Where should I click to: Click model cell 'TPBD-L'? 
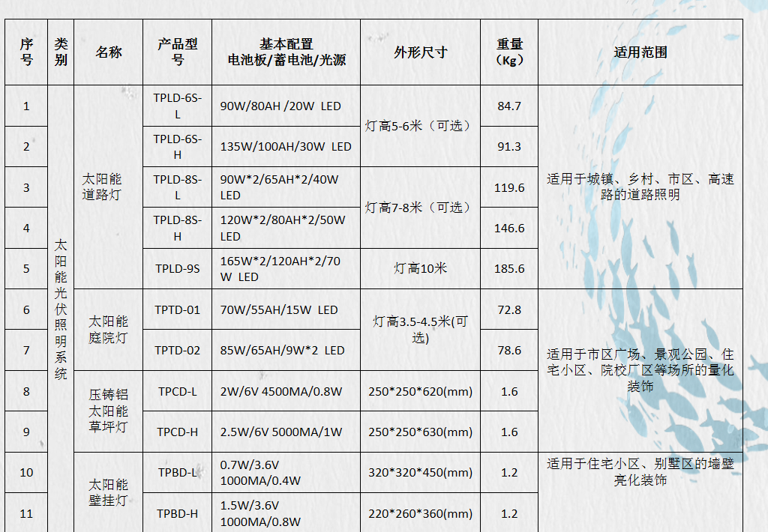tap(177, 472)
